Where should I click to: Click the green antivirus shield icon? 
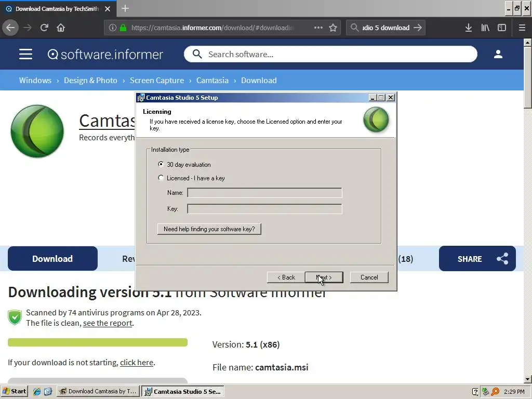coord(15,317)
